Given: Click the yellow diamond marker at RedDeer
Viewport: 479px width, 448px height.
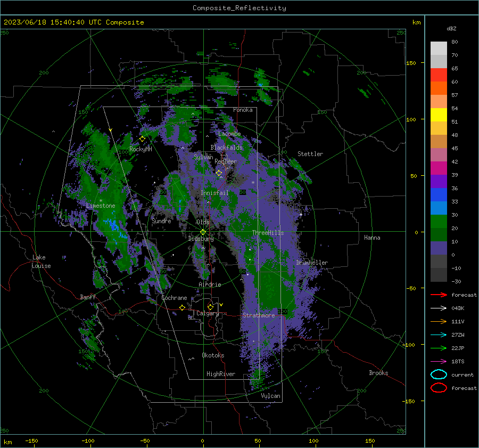Looking at the screenshot, I should coord(219,173).
